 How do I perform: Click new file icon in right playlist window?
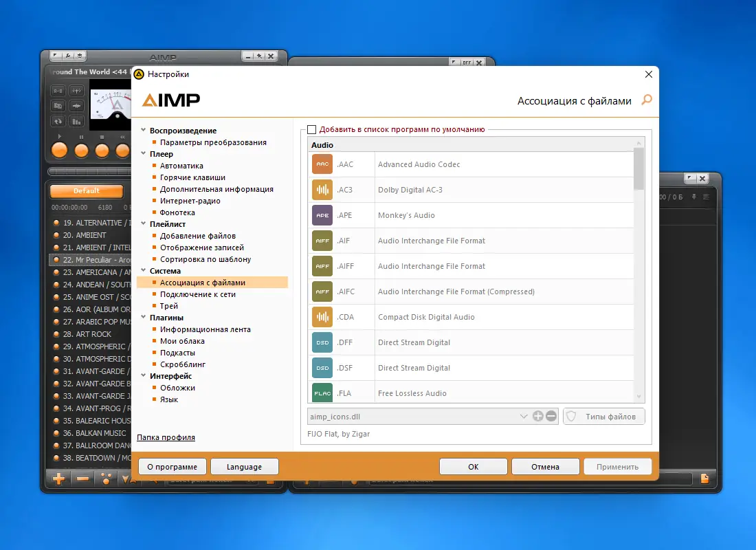tap(704, 478)
